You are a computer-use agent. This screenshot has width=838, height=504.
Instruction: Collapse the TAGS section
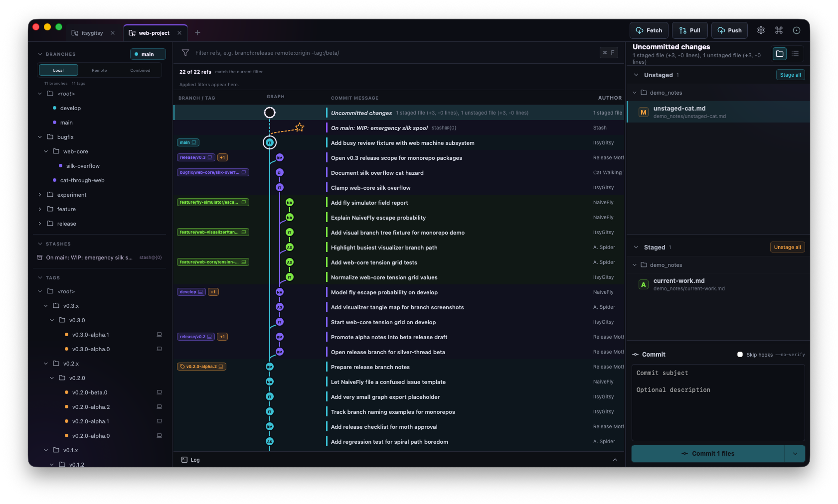pyautogui.click(x=40, y=278)
